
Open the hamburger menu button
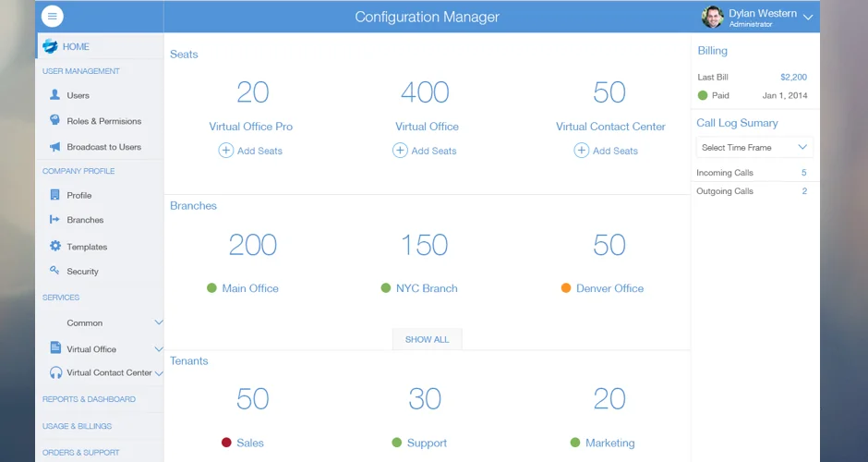(52, 16)
